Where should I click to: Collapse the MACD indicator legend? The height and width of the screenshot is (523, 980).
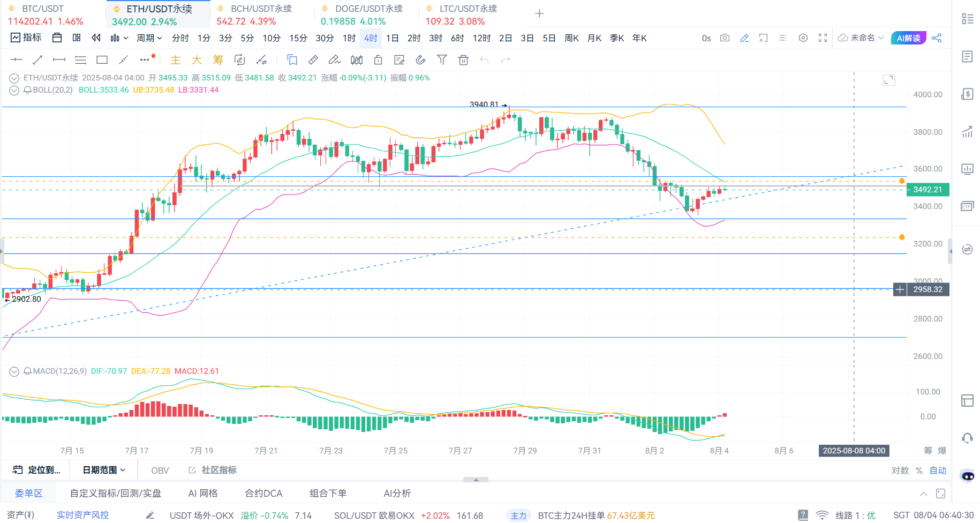(x=14, y=371)
